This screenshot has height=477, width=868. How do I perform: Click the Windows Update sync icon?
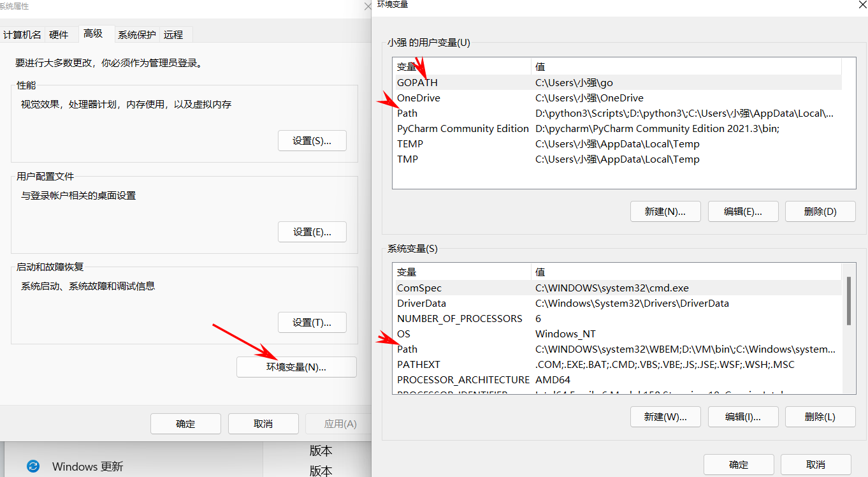(33, 466)
